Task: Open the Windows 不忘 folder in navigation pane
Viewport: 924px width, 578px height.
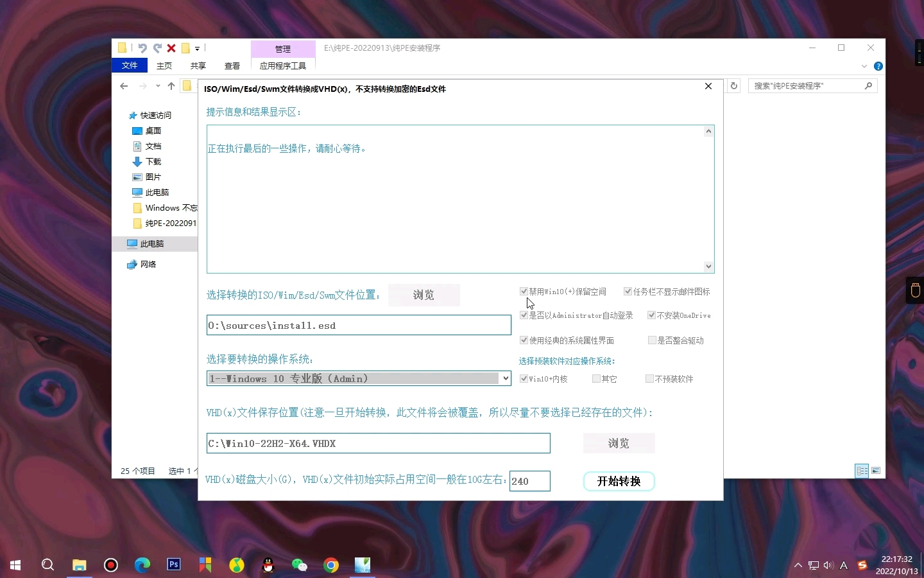Action: pos(165,208)
